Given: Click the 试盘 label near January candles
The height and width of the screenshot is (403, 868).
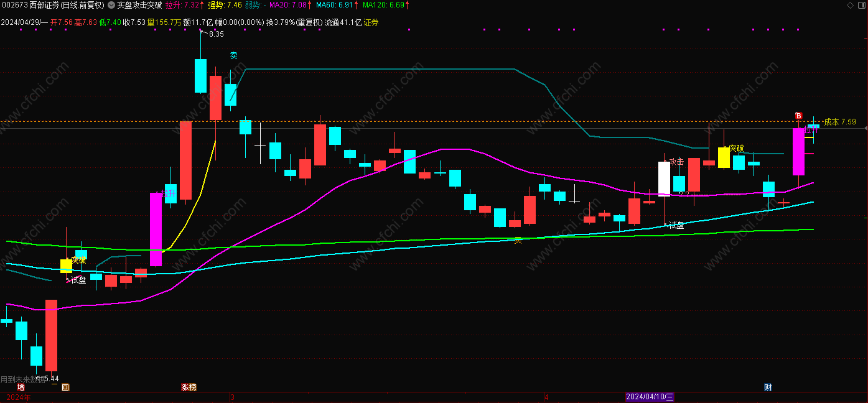Looking at the screenshot, I should tap(78, 280).
